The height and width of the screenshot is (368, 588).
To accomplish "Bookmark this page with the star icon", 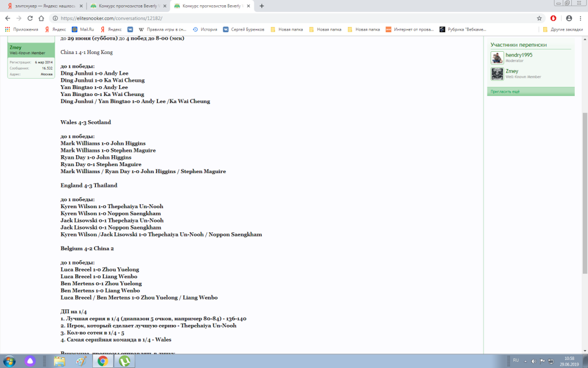I will click(x=539, y=18).
